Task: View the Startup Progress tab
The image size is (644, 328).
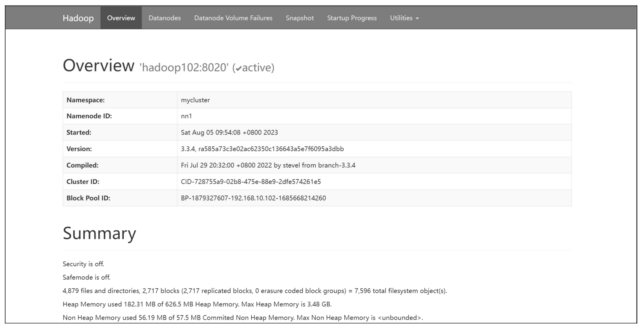Action: click(x=351, y=18)
